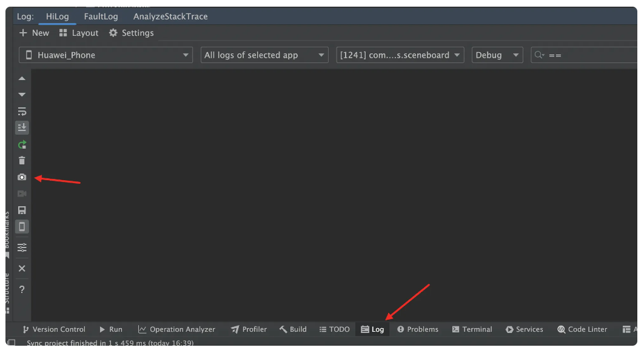Clear logs with the trash icon
Viewport: 644px width, 353px height.
22,161
